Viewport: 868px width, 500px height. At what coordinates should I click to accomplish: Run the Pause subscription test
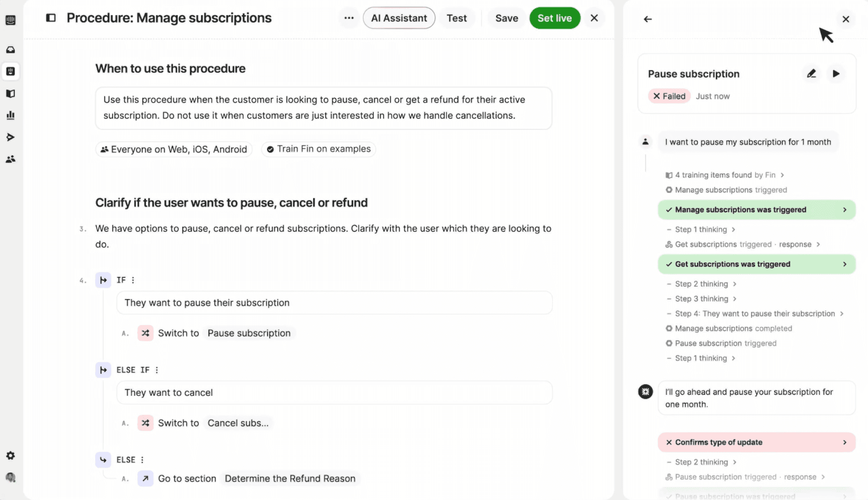pyautogui.click(x=835, y=74)
